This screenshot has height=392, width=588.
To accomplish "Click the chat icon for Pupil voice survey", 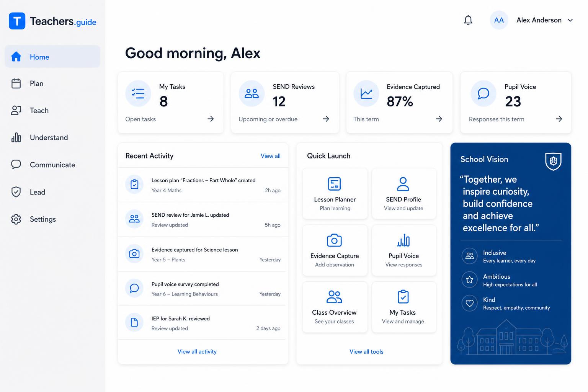I will [x=134, y=288].
